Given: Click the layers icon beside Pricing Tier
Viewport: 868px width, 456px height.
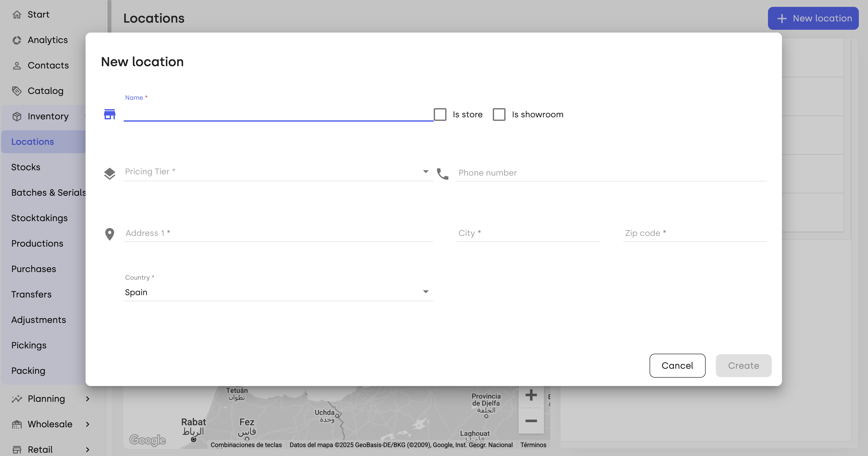Looking at the screenshot, I should click(x=109, y=174).
